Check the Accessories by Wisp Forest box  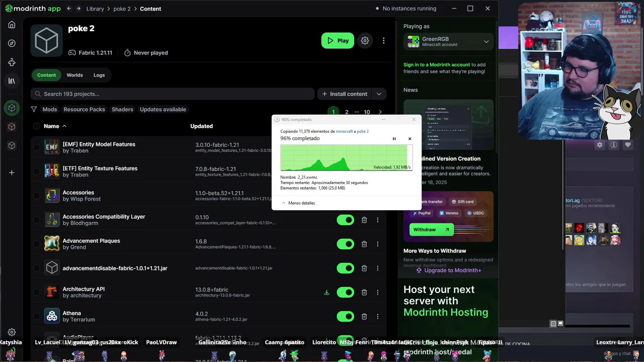[x=36, y=196]
